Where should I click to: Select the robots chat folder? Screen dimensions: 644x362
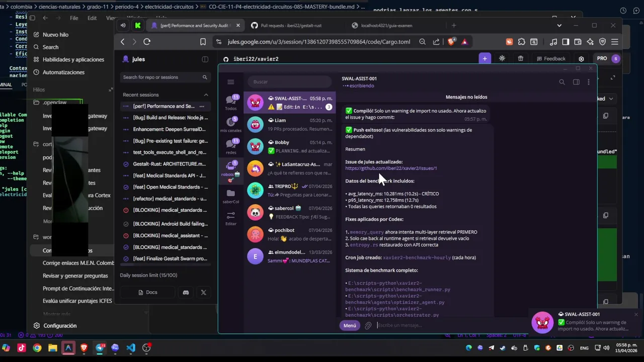pos(231,170)
